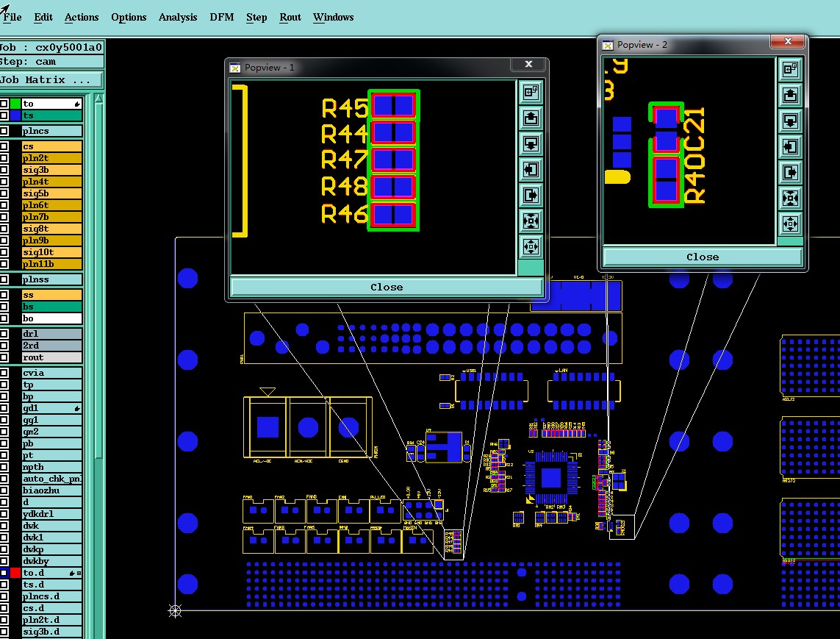
Task: Open the Actions menu
Action: (x=82, y=17)
